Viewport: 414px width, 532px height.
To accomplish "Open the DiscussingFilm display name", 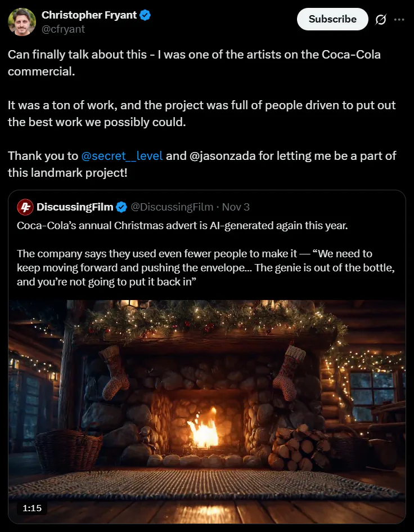I will 75,207.
